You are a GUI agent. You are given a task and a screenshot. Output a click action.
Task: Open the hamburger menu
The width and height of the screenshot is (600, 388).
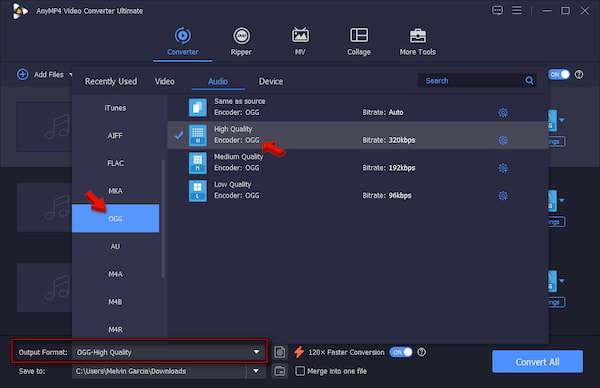pyautogui.click(x=517, y=10)
